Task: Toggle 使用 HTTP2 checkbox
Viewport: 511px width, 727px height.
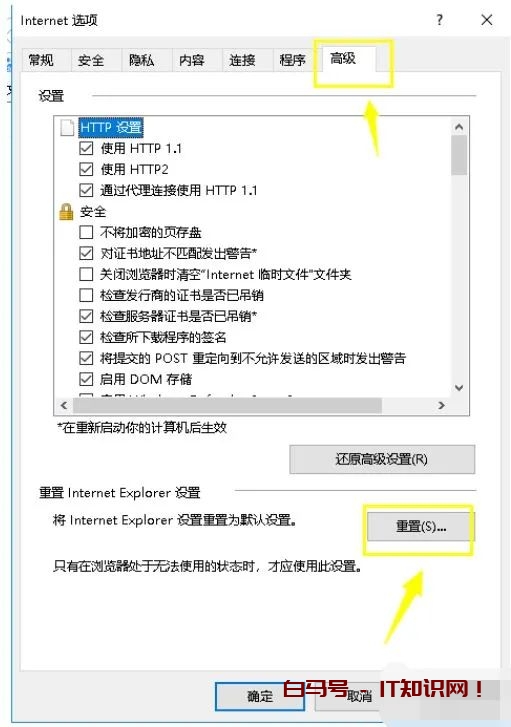Action: (86, 169)
